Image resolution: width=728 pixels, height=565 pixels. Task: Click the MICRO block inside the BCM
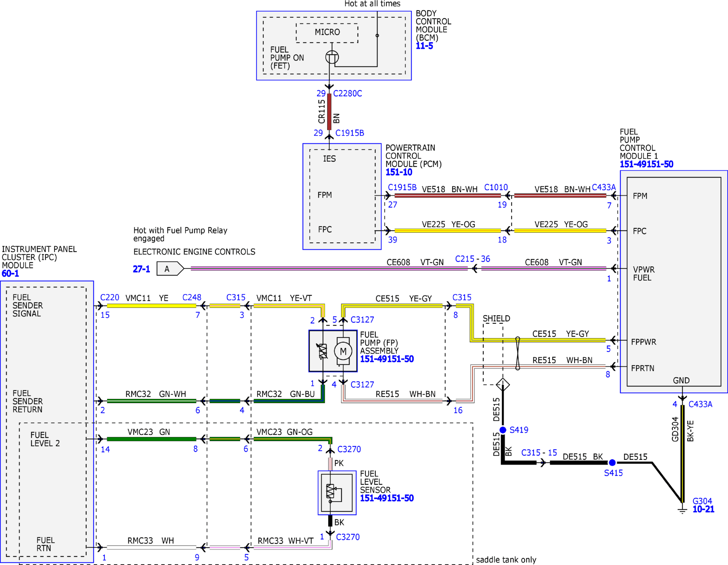point(327,33)
